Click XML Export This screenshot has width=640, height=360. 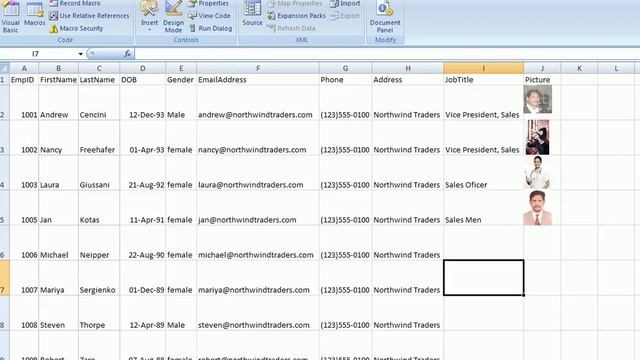point(345,16)
